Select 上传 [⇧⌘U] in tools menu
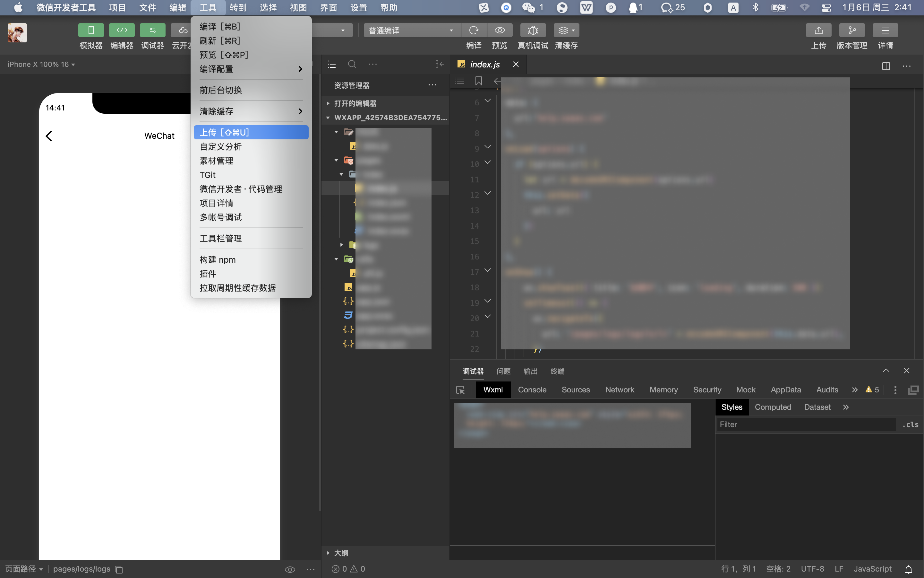Viewport: 924px width, 578px height. point(251,132)
